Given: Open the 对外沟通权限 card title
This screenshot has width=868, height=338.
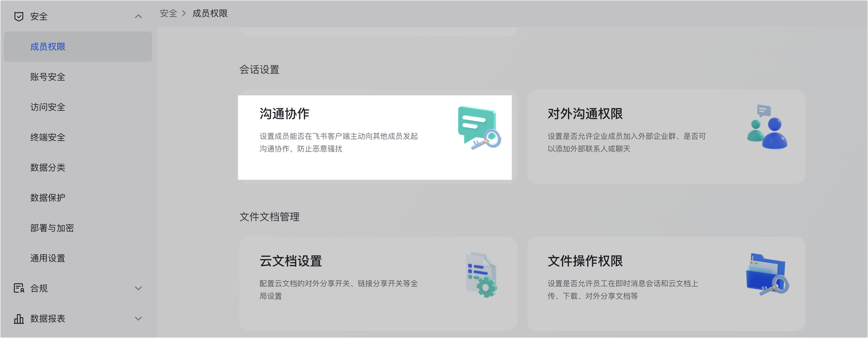Looking at the screenshot, I should [x=585, y=114].
